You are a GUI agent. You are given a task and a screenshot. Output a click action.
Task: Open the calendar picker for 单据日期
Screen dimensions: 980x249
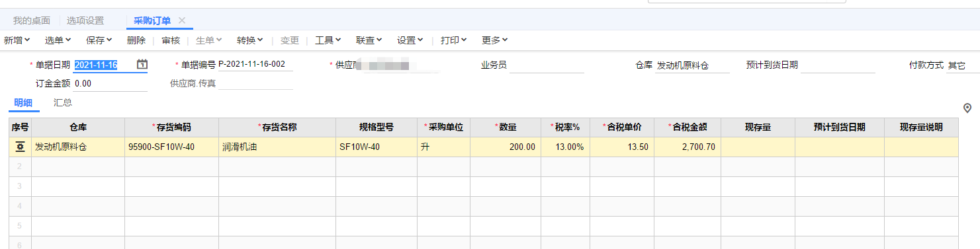(x=142, y=65)
